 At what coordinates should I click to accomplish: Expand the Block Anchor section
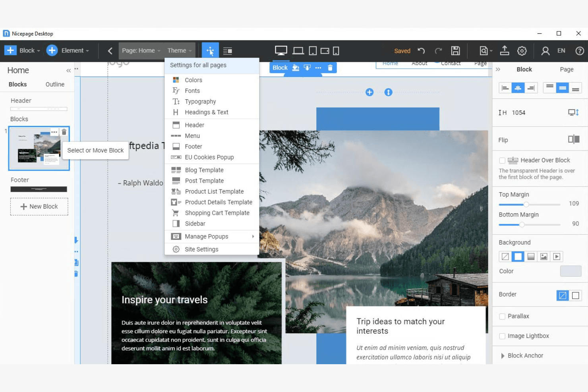tap(521, 355)
